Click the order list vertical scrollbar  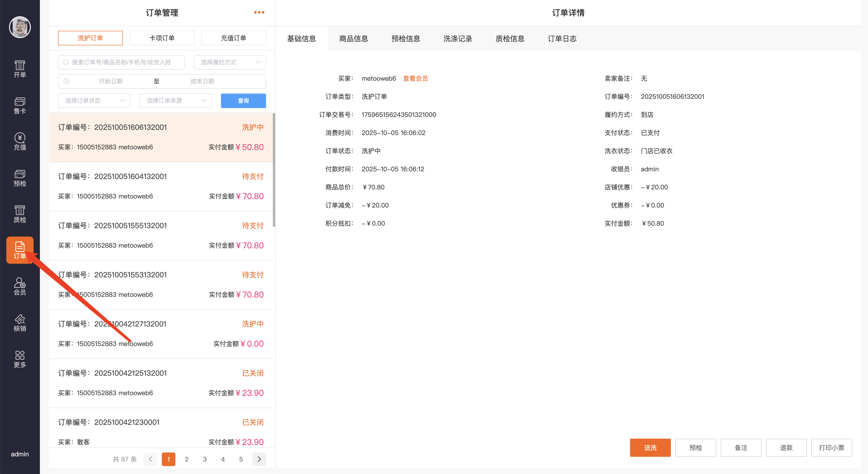coord(274,170)
